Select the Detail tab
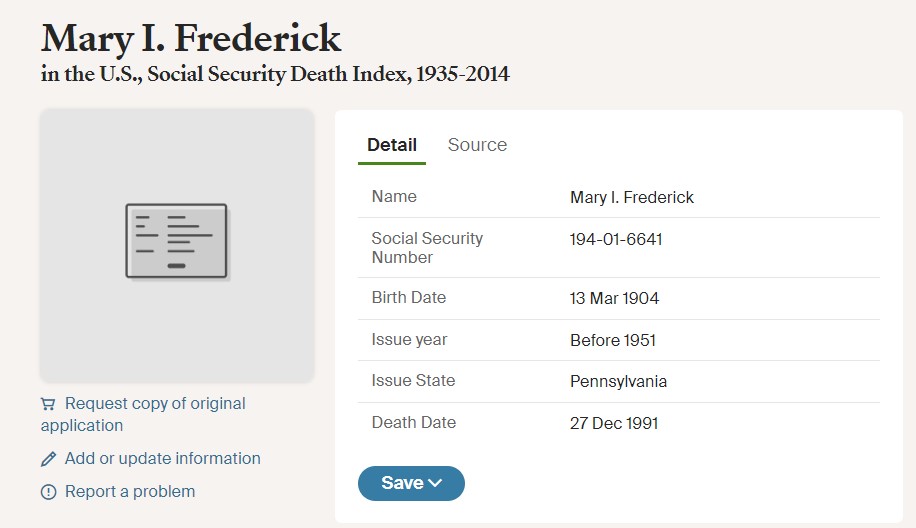Screen dimensions: 916x528 pyautogui.click(x=392, y=145)
